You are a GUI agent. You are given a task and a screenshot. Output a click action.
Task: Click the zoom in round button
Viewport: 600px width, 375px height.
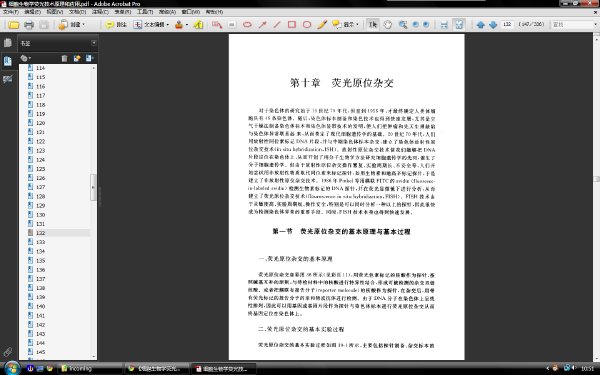(x=426, y=25)
